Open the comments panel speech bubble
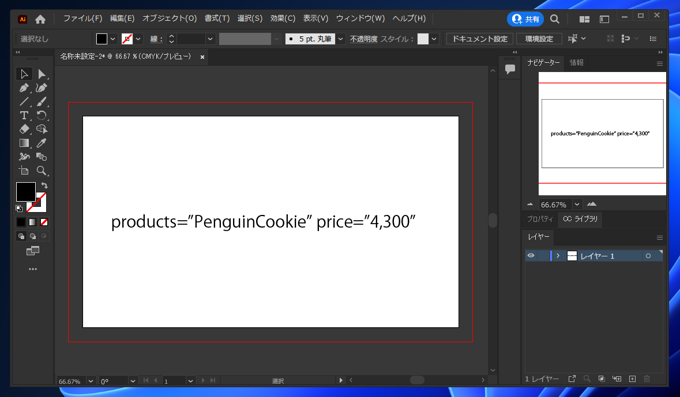 pyautogui.click(x=510, y=69)
